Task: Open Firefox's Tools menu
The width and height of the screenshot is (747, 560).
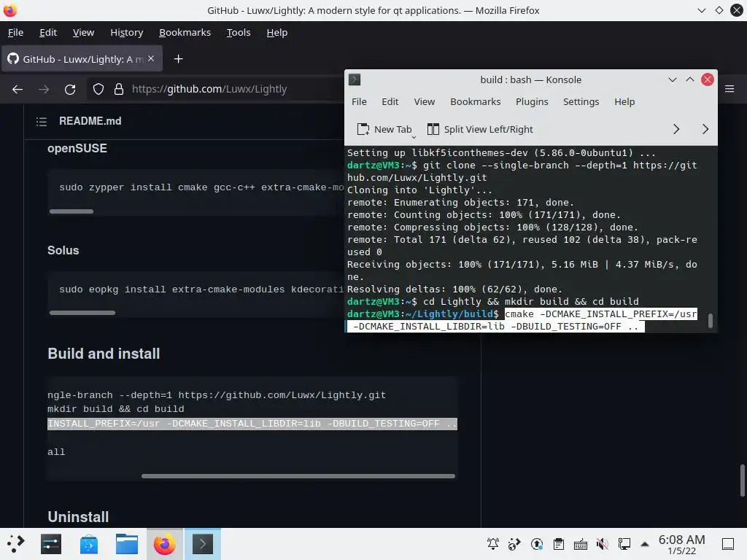Action: tap(239, 32)
